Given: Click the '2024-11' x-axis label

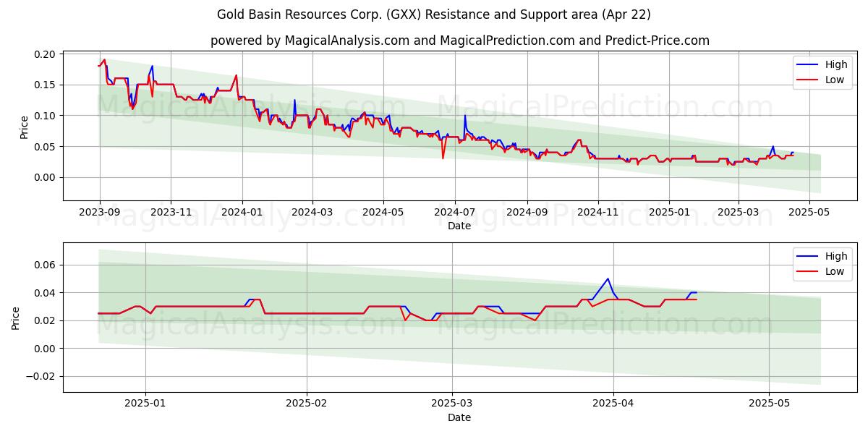Looking at the screenshot, I should [597, 211].
